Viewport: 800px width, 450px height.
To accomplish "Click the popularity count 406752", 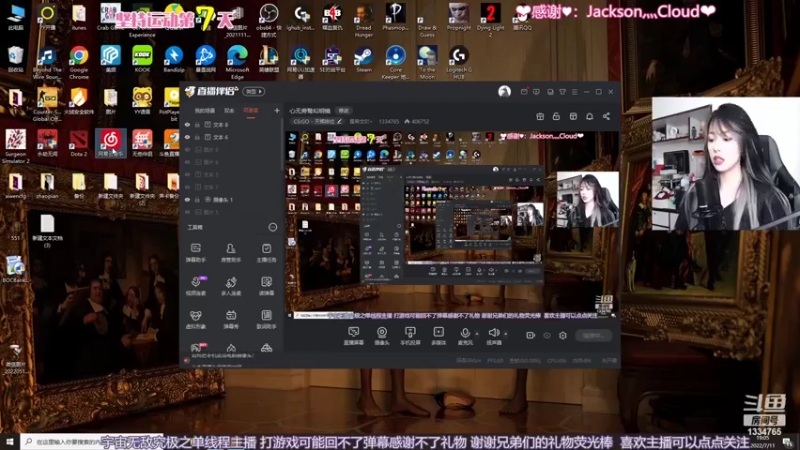I will point(420,121).
